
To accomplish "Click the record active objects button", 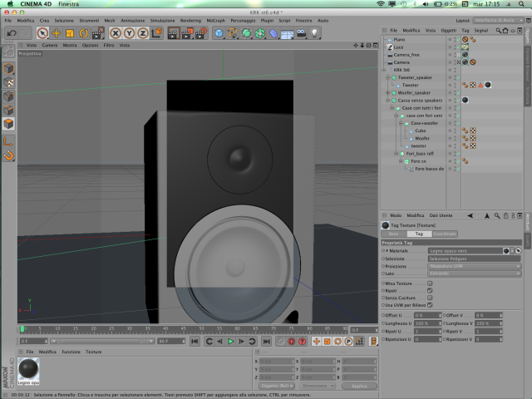I will pyautogui.click(x=291, y=342).
